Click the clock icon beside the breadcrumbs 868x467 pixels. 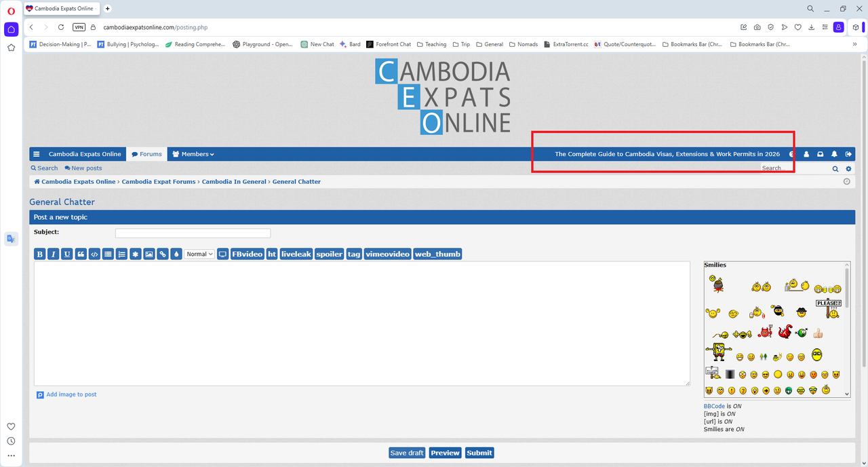coord(846,181)
